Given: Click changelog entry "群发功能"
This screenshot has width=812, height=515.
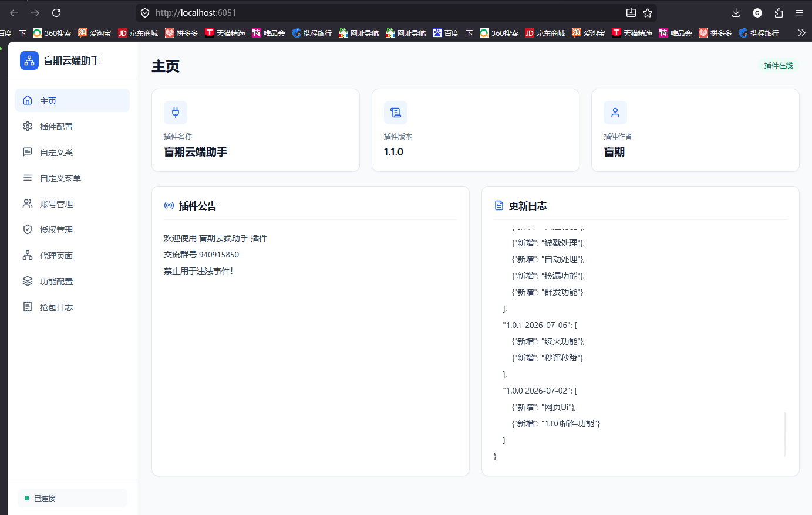Looking at the screenshot, I should point(547,292).
